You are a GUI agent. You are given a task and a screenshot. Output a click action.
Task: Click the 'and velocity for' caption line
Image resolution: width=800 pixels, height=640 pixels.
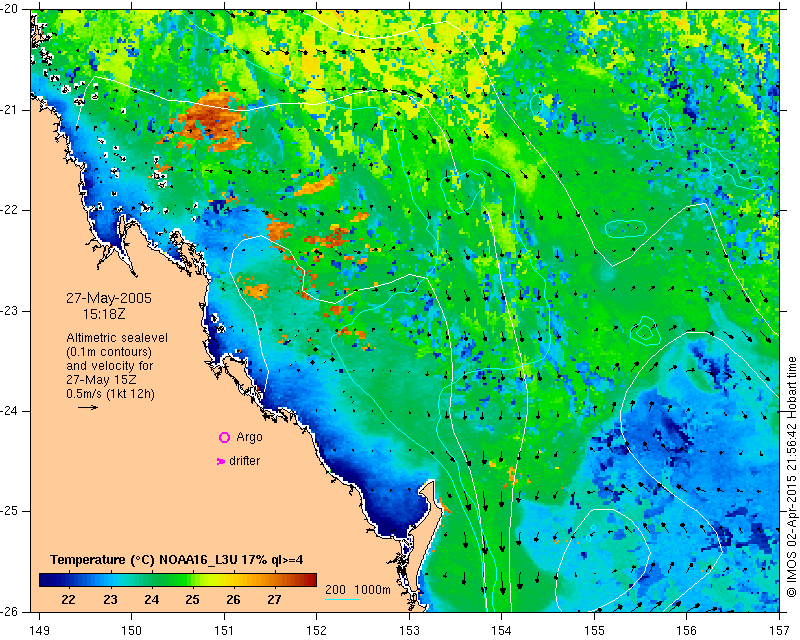110,366
